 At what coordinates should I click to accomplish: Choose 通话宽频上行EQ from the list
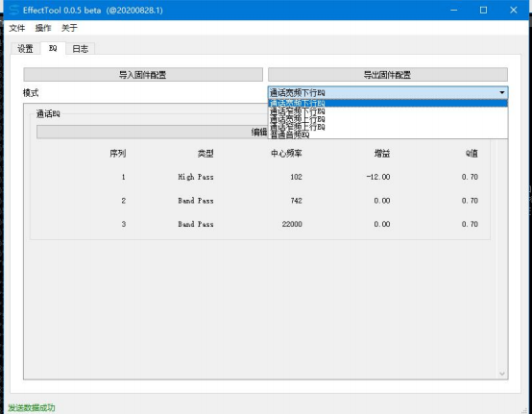point(387,119)
